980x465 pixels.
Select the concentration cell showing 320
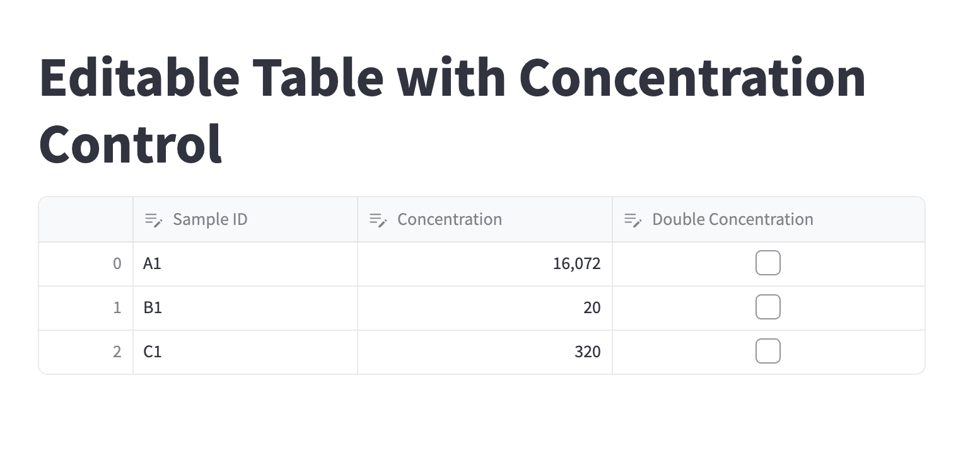(x=484, y=352)
